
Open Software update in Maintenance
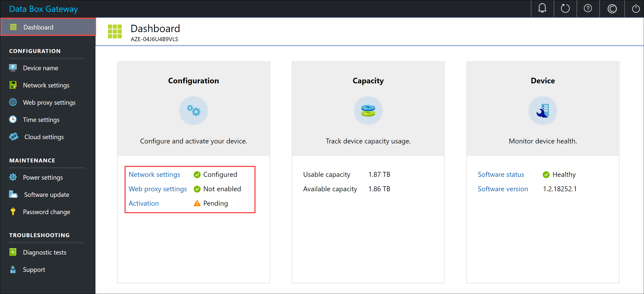pyautogui.click(x=46, y=194)
